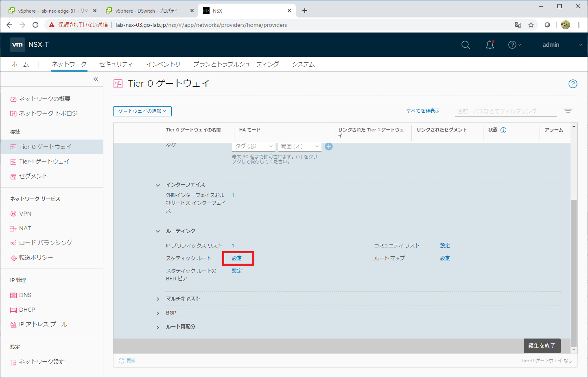Collapse the left sidebar with double chevron icon
Image resolution: width=588 pixels, height=378 pixels.
click(x=96, y=79)
